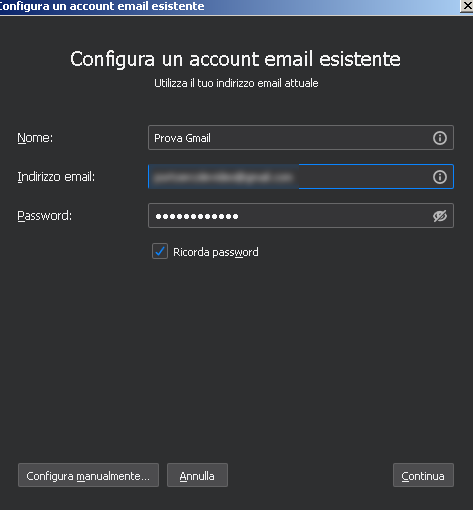Click the Ricorda password label text
The height and width of the screenshot is (510, 473).
point(216,252)
